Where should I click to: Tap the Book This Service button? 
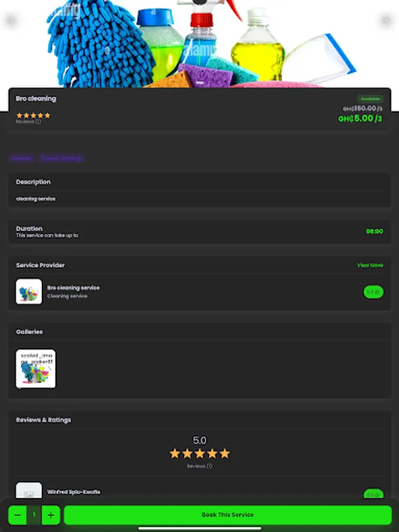point(228,515)
